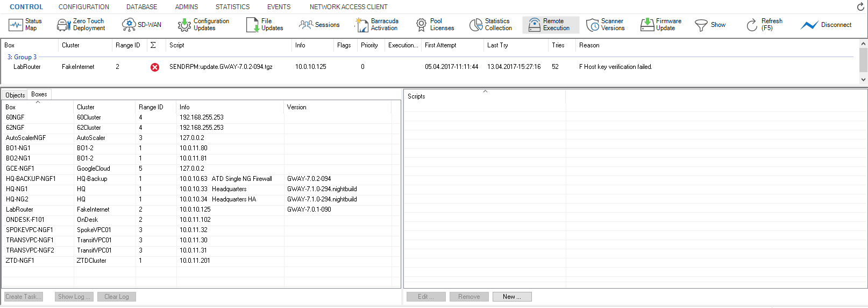Screen dimensions: 868x308
Task: Click the red error icon for LabRouter task
Action: click(155, 67)
